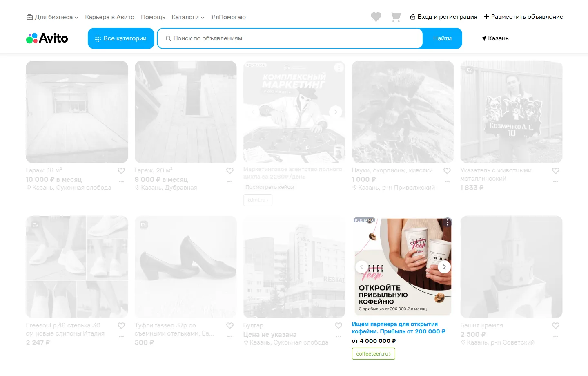The image size is (588, 376).
Task: Open more options for Туфли fassen listing
Action: [x=230, y=336]
